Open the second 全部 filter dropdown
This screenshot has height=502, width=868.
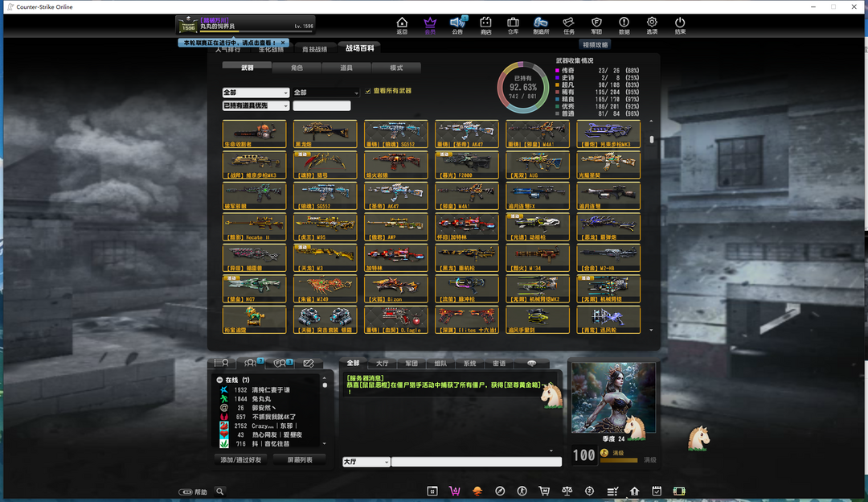point(326,93)
